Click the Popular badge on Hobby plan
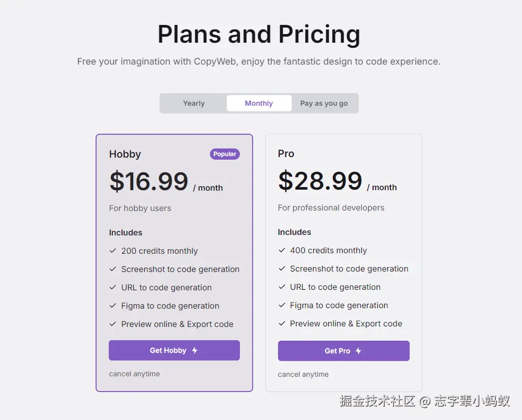This screenshot has width=522, height=420. point(225,154)
